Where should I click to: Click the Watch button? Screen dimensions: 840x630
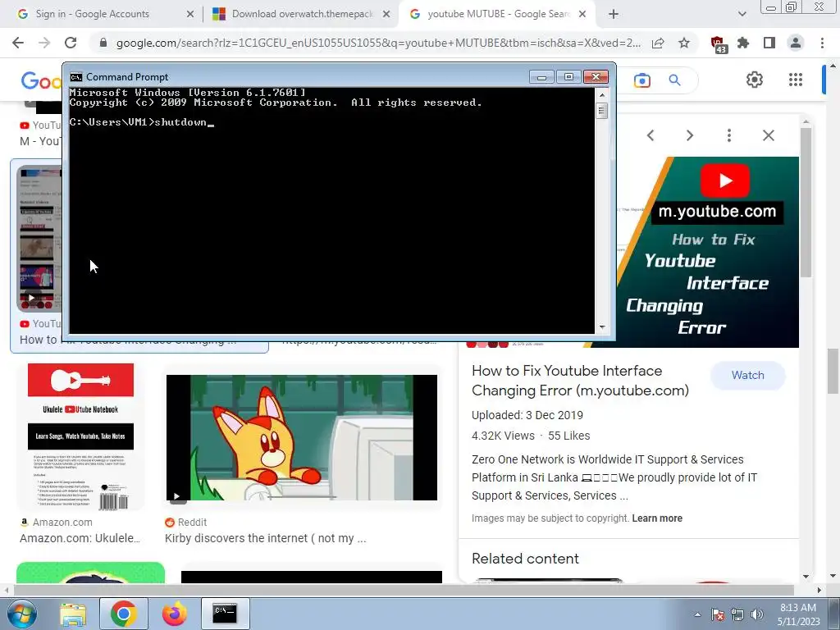(x=748, y=376)
